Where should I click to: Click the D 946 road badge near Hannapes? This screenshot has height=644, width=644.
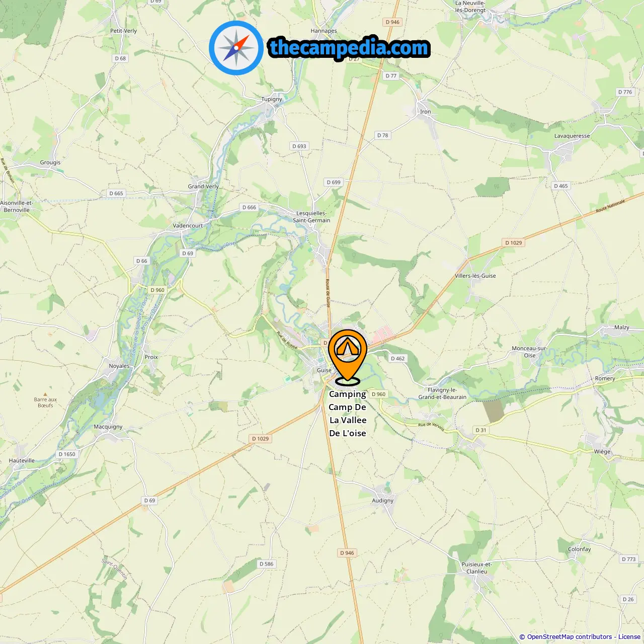click(392, 22)
